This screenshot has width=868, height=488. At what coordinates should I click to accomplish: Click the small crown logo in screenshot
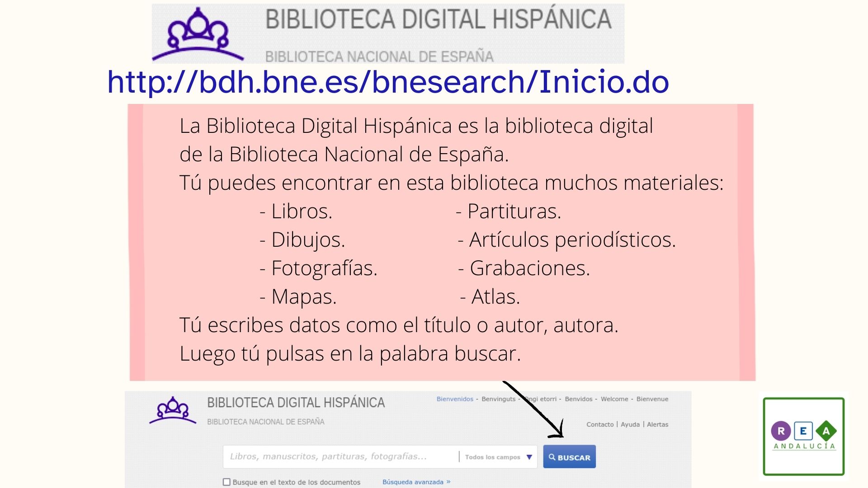173,410
